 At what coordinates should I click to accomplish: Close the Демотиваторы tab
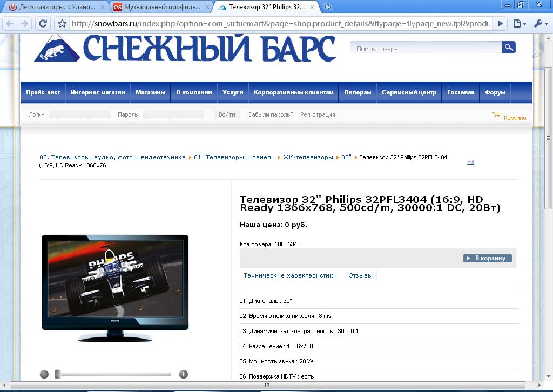coord(102,7)
